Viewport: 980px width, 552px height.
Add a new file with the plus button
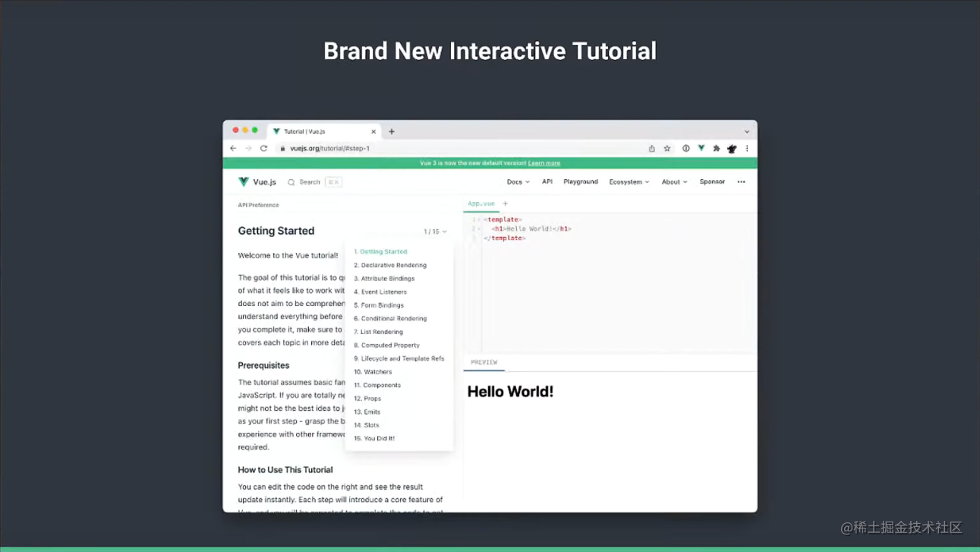[x=506, y=203]
